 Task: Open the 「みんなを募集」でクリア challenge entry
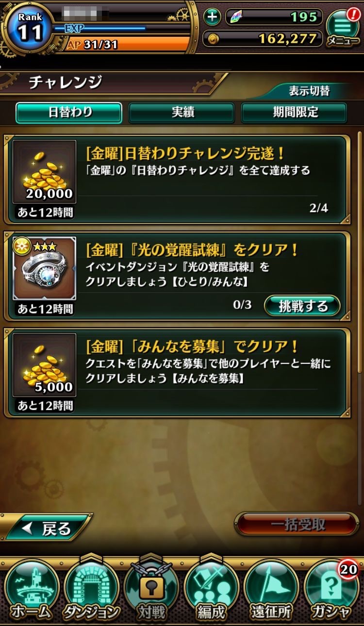point(178,372)
